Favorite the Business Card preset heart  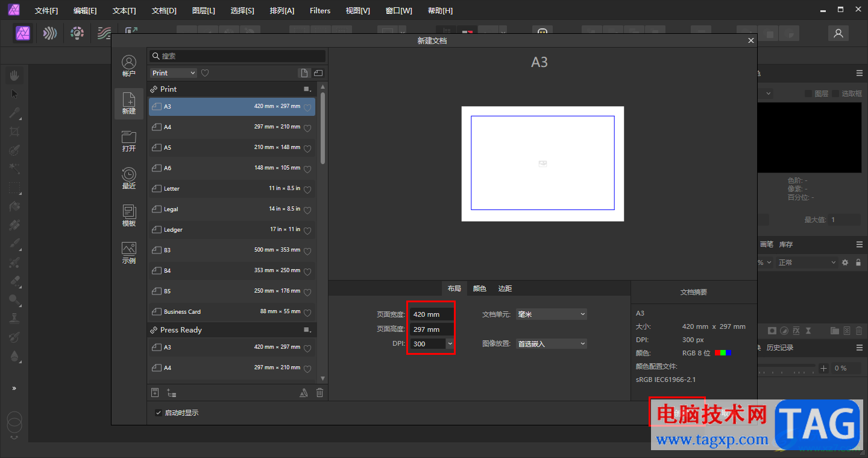pyautogui.click(x=307, y=313)
